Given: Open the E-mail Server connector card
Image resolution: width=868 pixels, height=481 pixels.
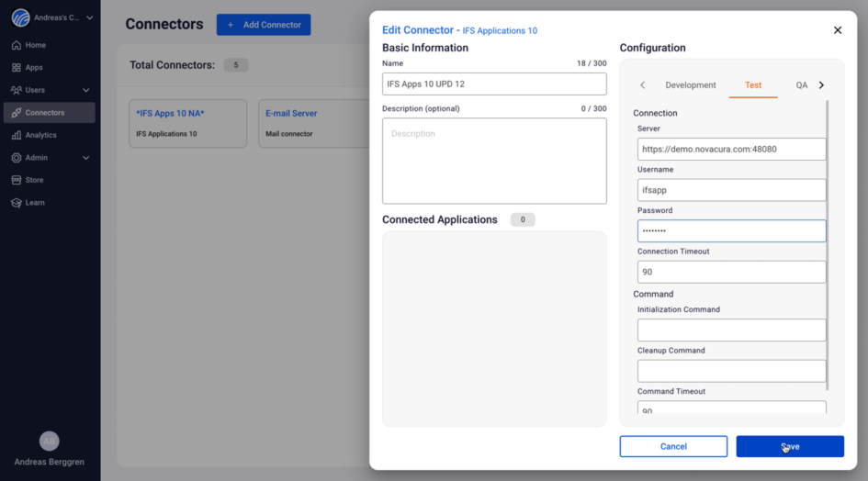Looking at the screenshot, I should click(x=314, y=123).
